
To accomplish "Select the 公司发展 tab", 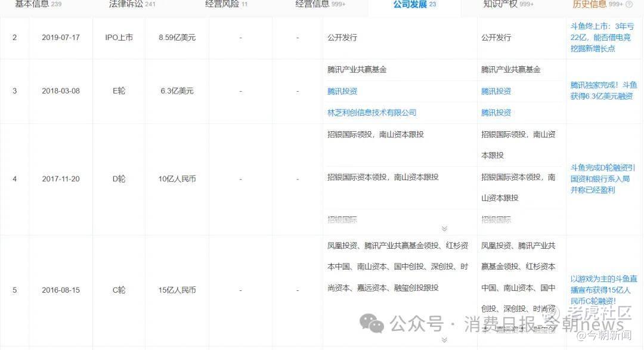I will 414,4.
